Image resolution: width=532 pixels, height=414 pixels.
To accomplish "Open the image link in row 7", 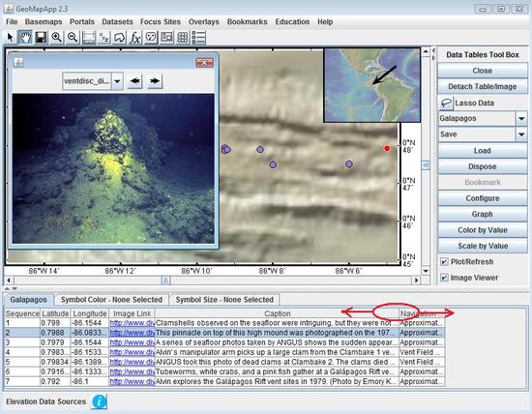I will [x=132, y=381].
